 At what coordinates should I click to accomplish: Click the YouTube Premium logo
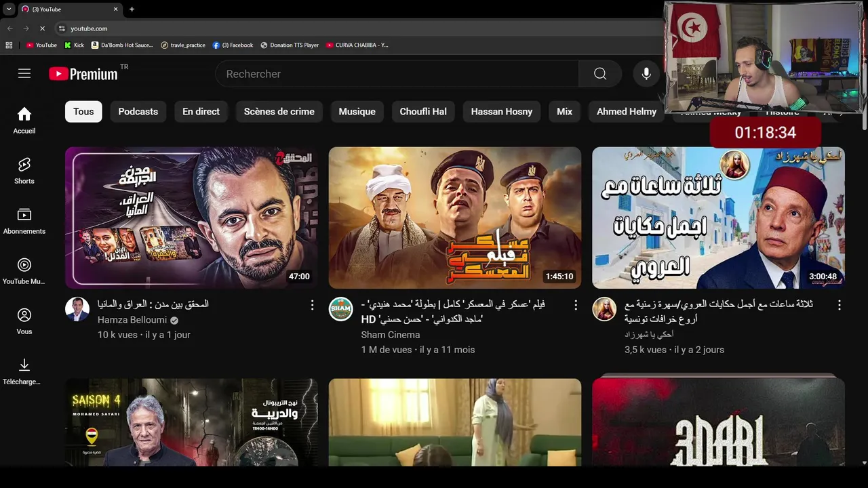(x=83, y=74)
